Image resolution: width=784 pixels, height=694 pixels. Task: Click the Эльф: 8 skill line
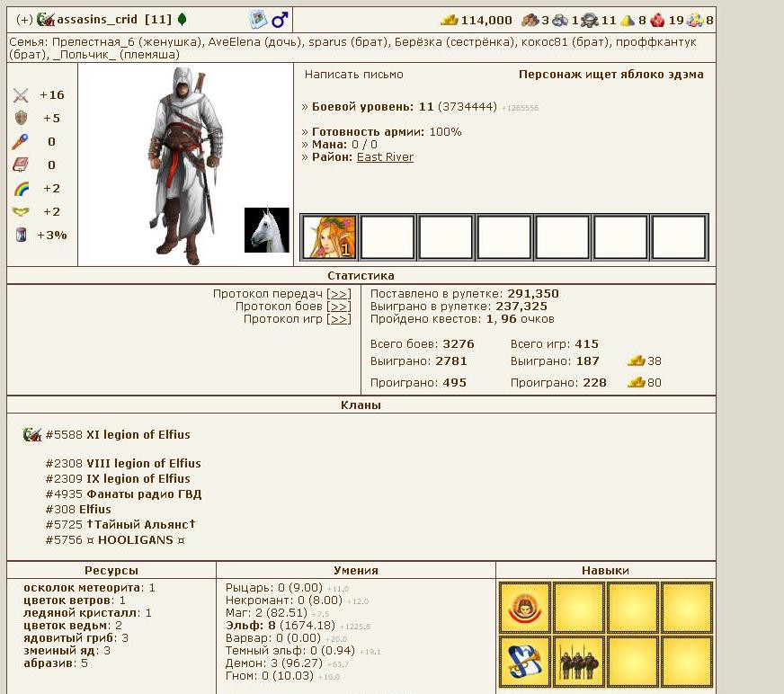(298, 626)
